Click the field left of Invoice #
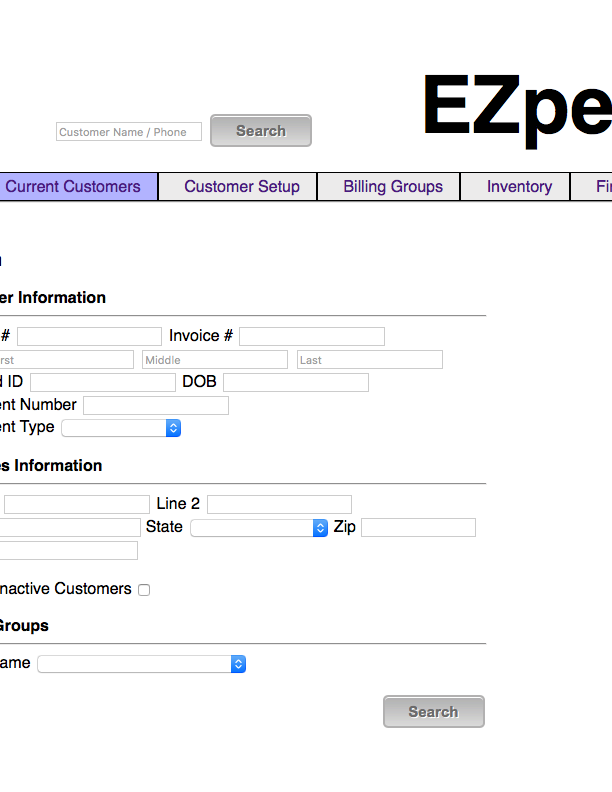This screenshot has width=612, height=792. pos(89,336)
